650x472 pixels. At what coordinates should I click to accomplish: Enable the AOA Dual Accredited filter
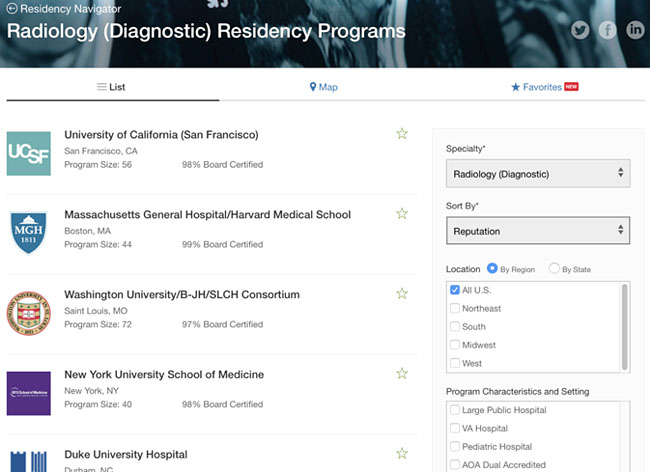point(455,464)
